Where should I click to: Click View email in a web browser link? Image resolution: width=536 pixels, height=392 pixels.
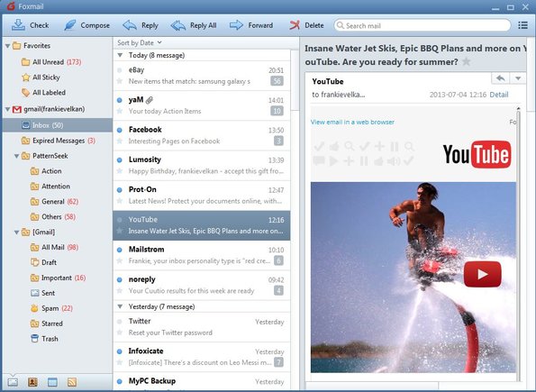(352, 123)
